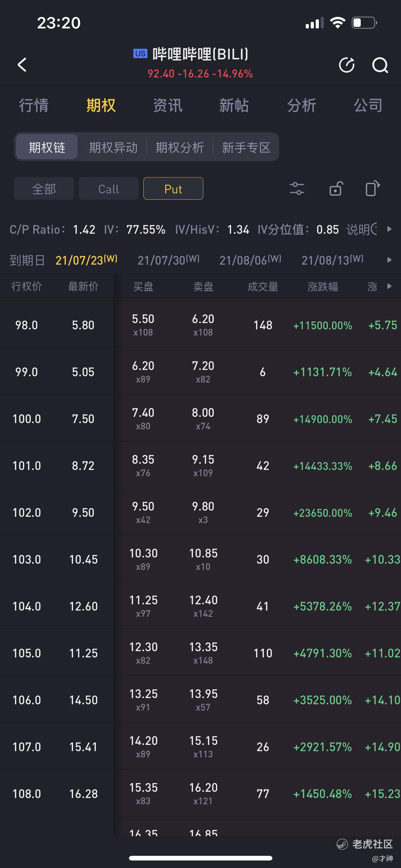The height and width of the screenshot is (868, 401).
Task: Tap stock price 92.40 -16.26 -14.96%
Action: (200, 73)
